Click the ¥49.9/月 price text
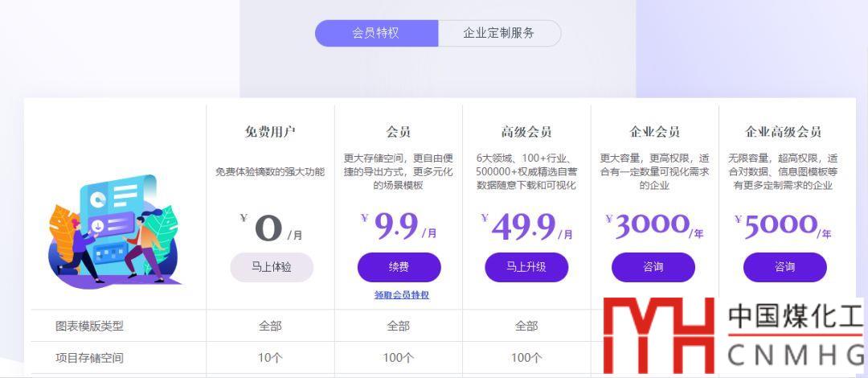Image resolution: width=868 pixels, height=378 pixels. [x=526, y=228]
